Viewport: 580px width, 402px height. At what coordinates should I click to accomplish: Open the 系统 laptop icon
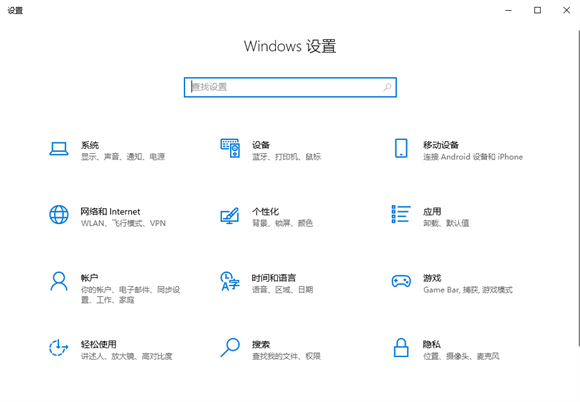click(59, 149)
